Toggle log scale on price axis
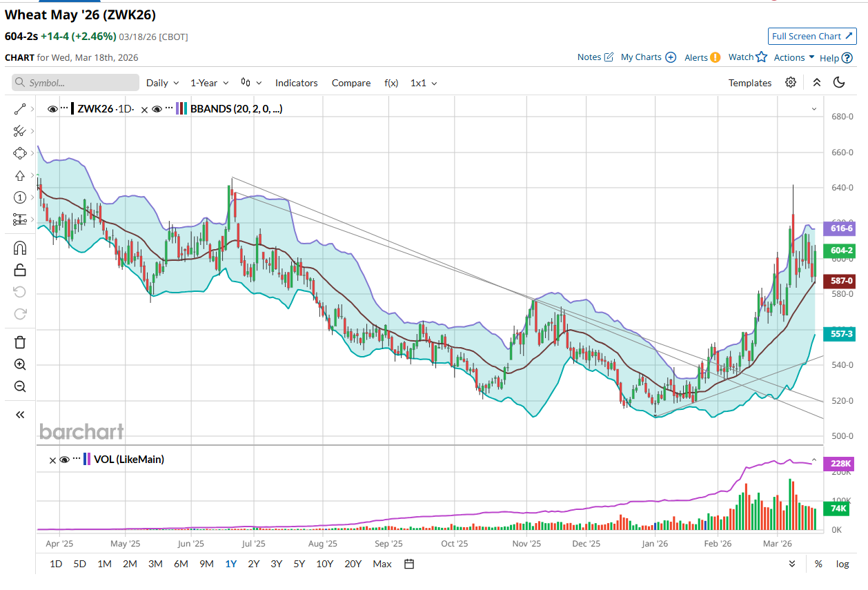The image size is (868, 590). tap(842, 564)
